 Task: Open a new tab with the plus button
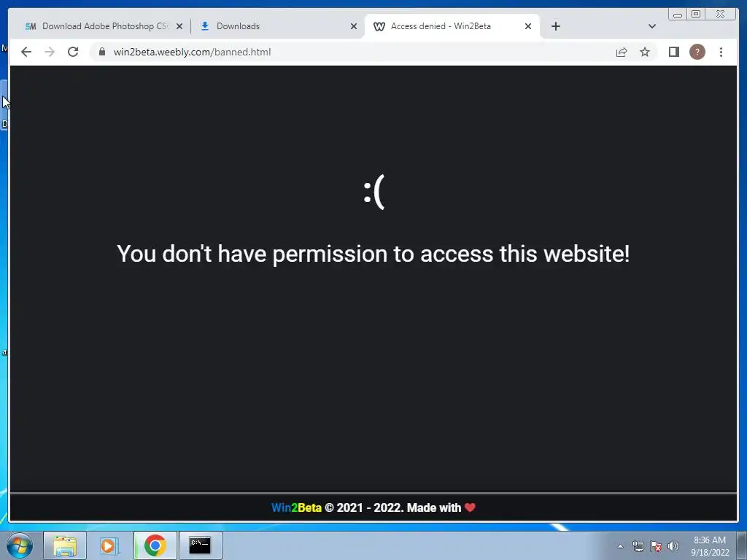click(555, 26)
